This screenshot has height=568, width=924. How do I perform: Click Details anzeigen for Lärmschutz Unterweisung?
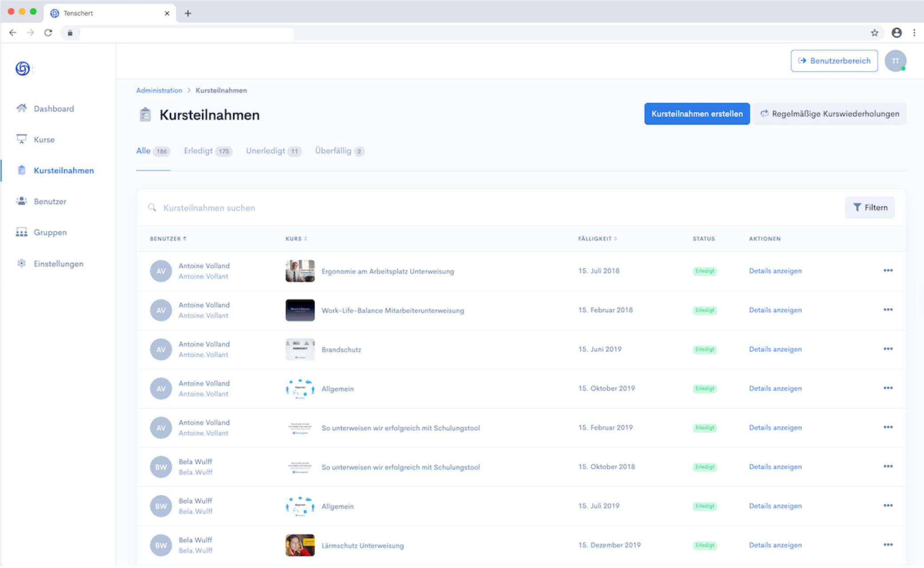pos(775,545)
